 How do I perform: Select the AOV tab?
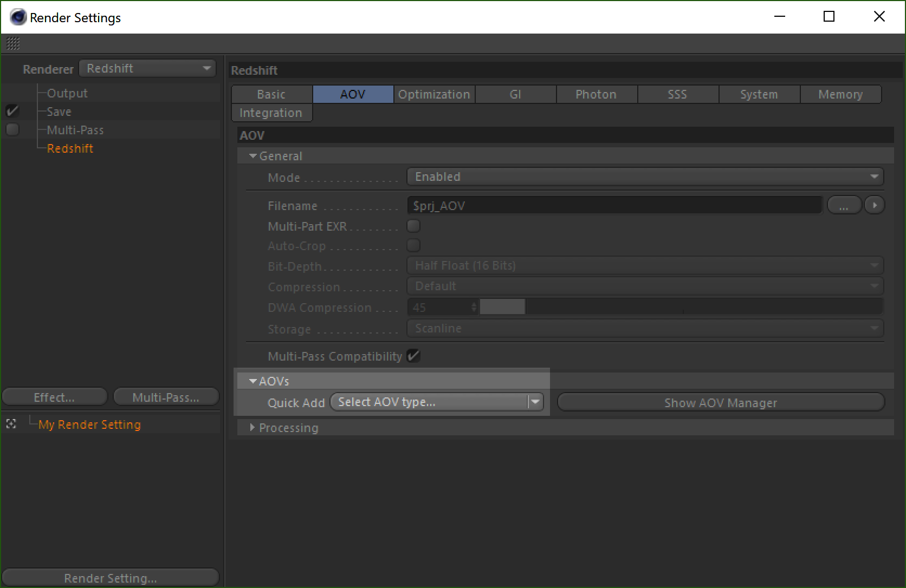[353, 94]
